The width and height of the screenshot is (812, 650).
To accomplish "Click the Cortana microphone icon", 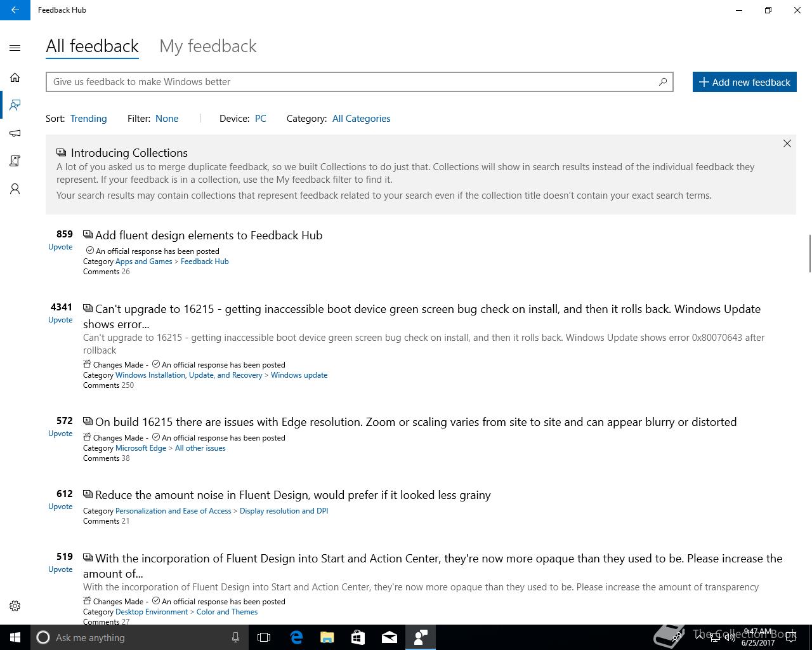I will pos(235,637).
